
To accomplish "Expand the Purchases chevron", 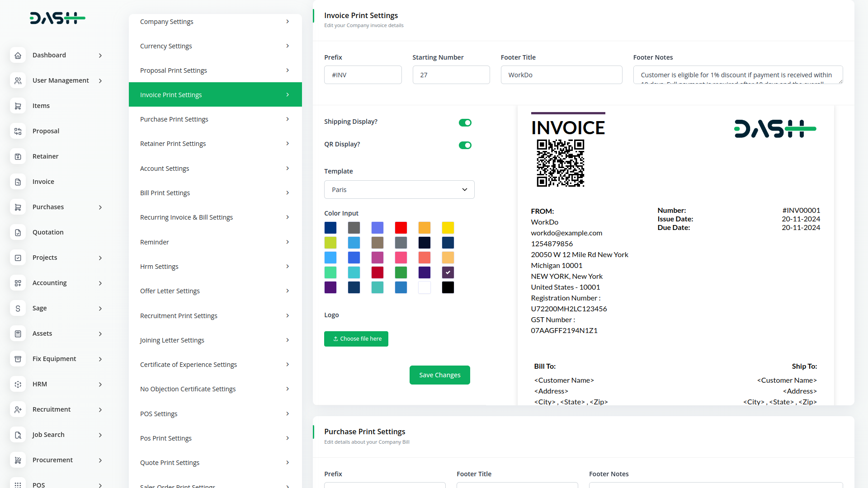I will click(100, 207).
